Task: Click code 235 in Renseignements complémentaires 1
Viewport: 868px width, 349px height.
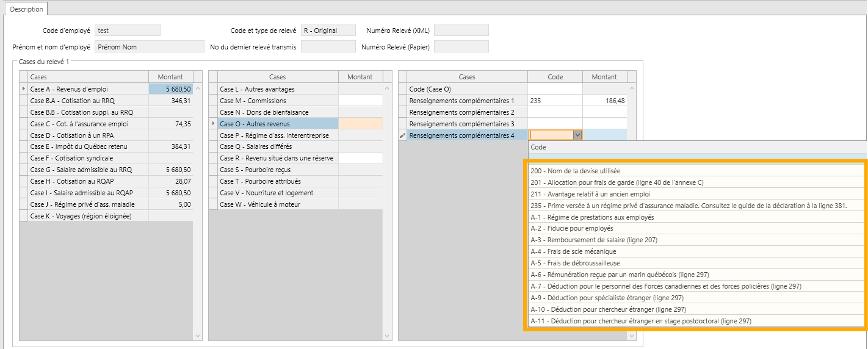Action: [555, 101]
